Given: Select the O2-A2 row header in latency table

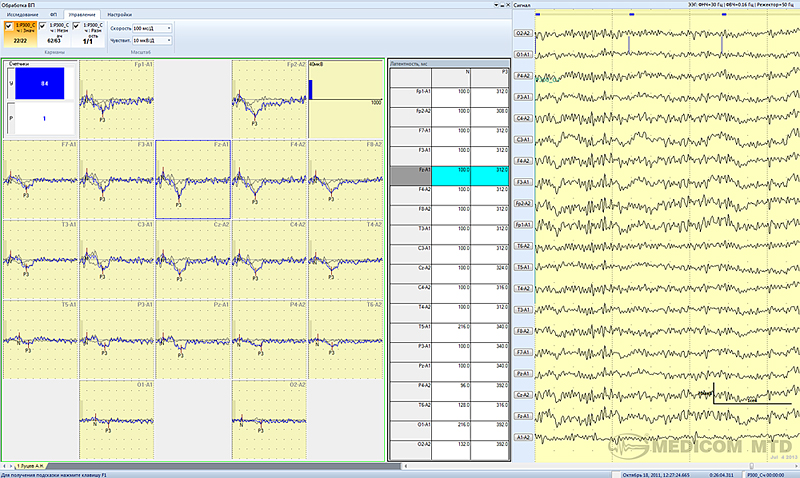Looking at the screenshot, I should click(x=411, y=450).
